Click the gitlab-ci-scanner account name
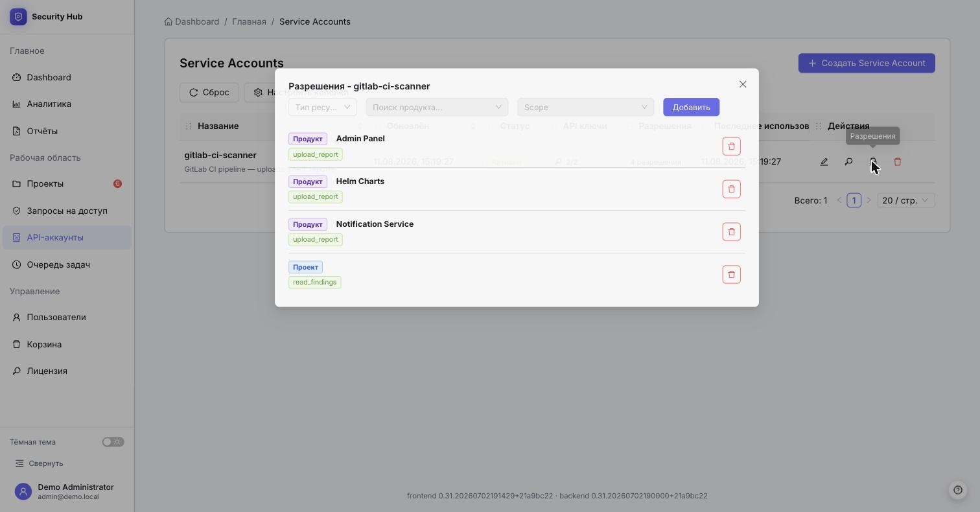Viewport: 980px width, 512px height. (220, 155)
